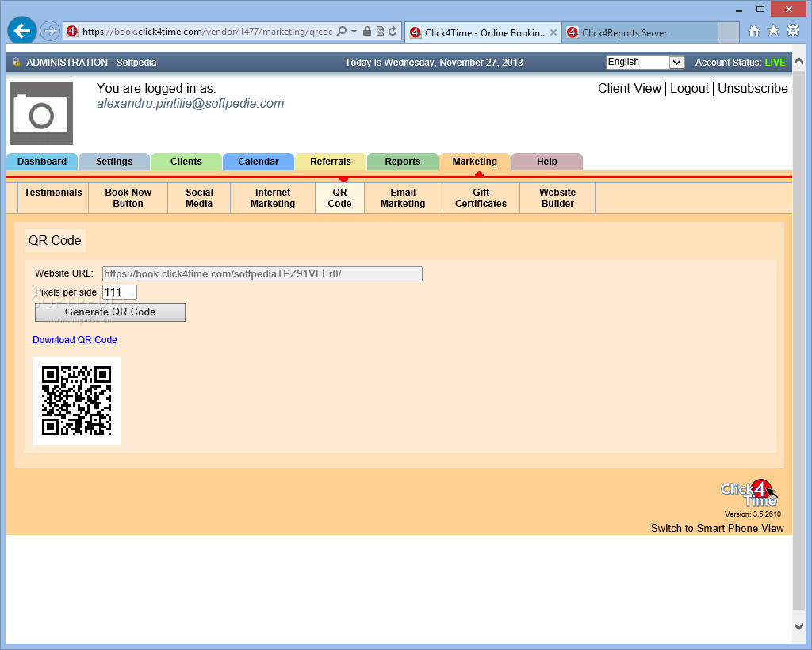
Task: Switch to the Clients tab
Action: pos(186,162)
